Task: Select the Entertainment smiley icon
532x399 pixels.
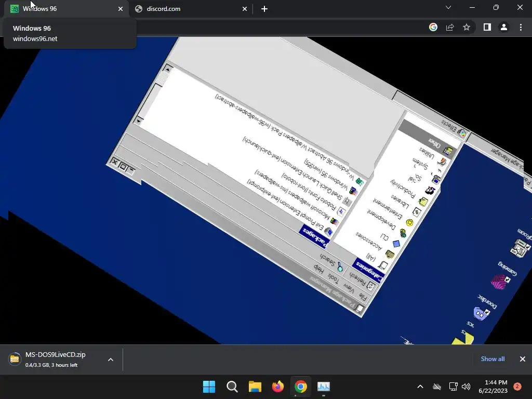Action: (x=409, y=222)
